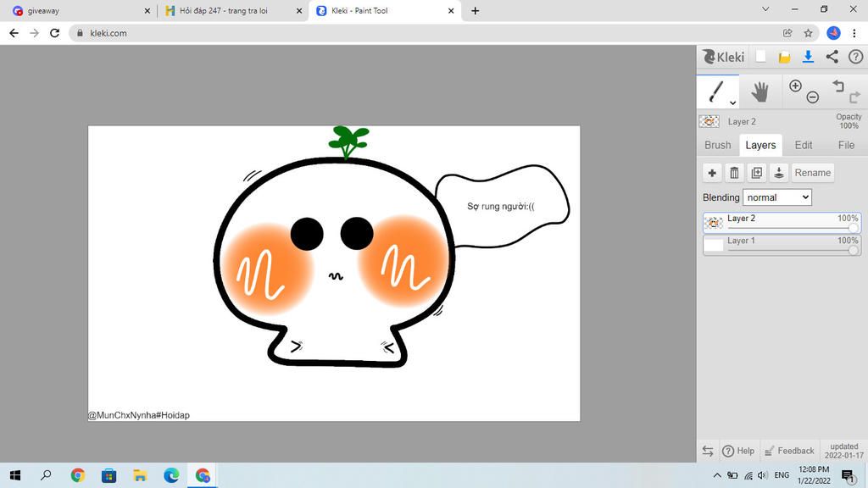
Task: Open the Feedback link
Action: tap(789, 451)
